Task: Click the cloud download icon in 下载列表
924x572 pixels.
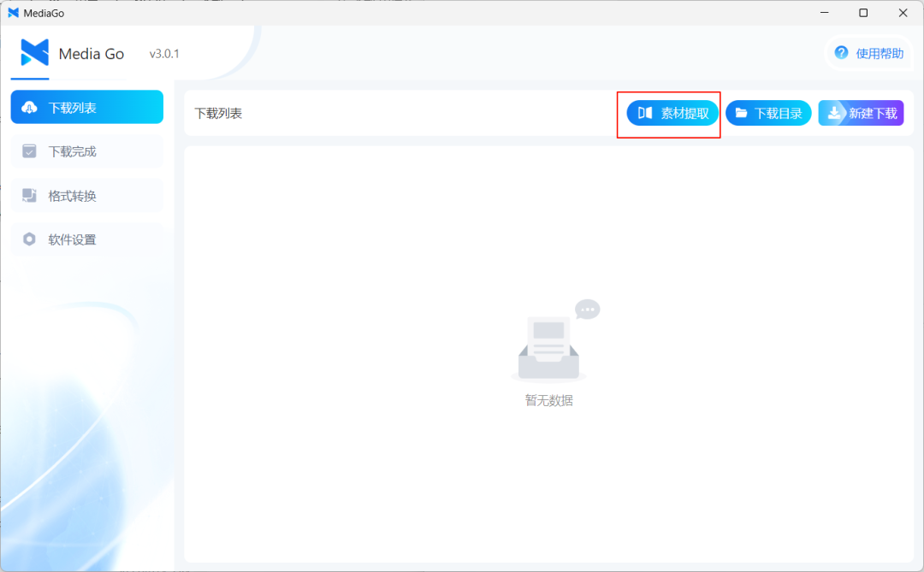Action: tap(29, 107)
